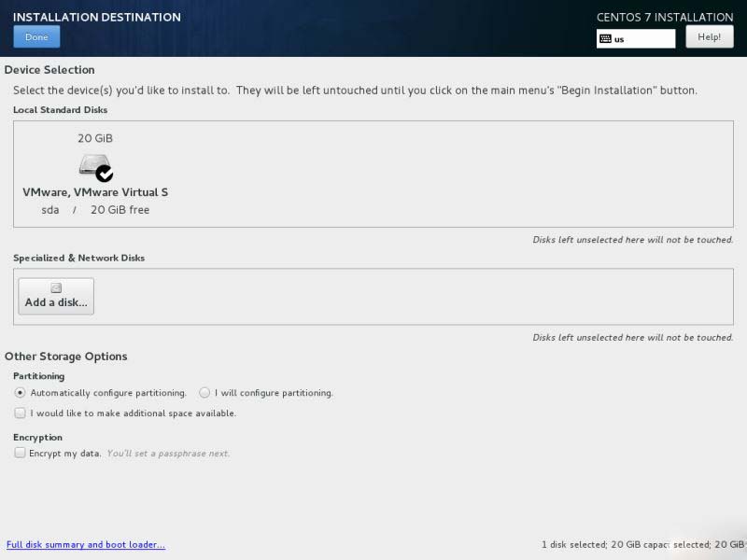
Task: Tick the 'Encrypt my data' checkbox
Action: point(20,453)
